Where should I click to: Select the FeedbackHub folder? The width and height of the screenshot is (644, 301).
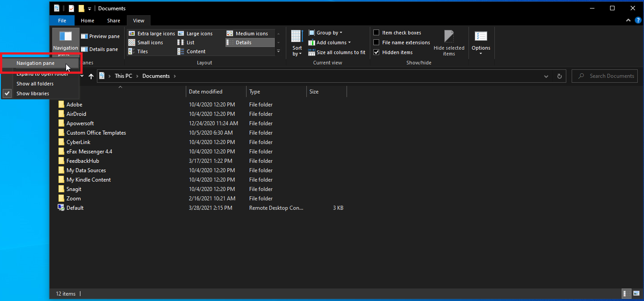pos(83,161)
